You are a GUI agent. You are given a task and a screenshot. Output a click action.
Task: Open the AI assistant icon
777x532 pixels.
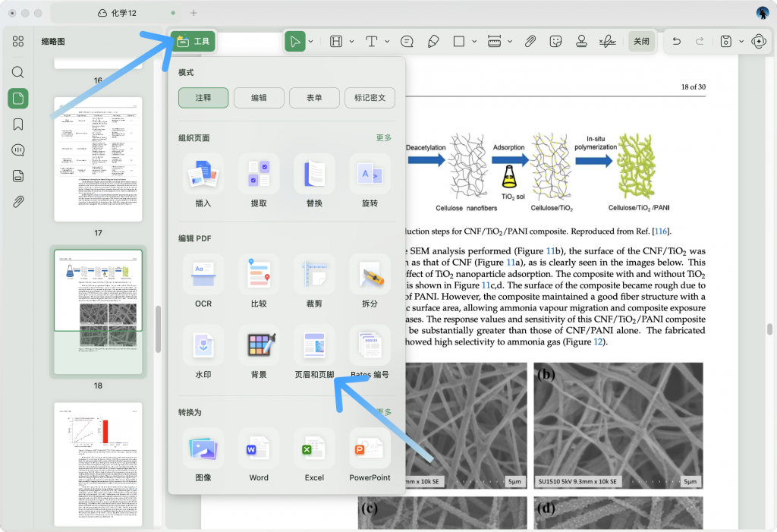[x=759, y=42]
